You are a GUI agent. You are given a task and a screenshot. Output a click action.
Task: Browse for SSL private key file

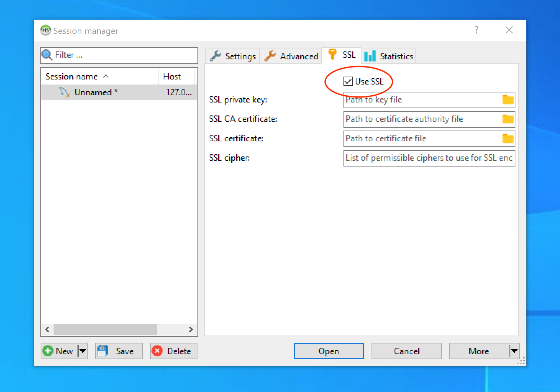point(508,100)
